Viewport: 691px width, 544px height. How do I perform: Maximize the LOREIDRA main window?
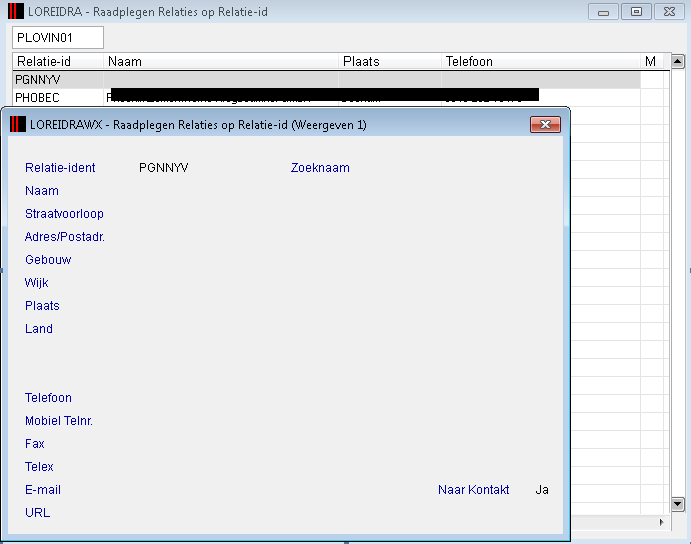pos(636,12)
